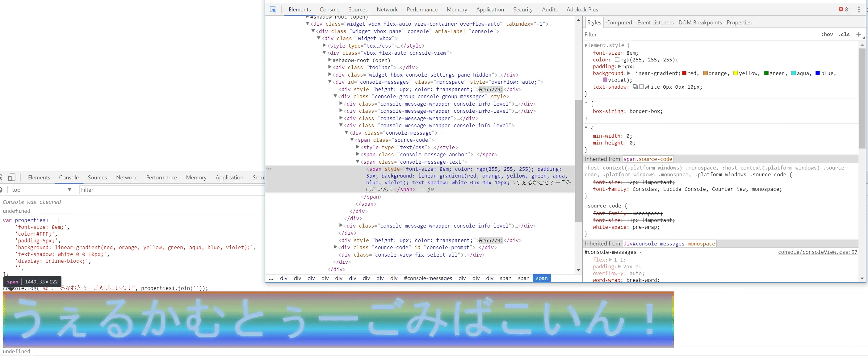Expand the toolbar div node
Screen dimensions: 868x356
point(330,67)
